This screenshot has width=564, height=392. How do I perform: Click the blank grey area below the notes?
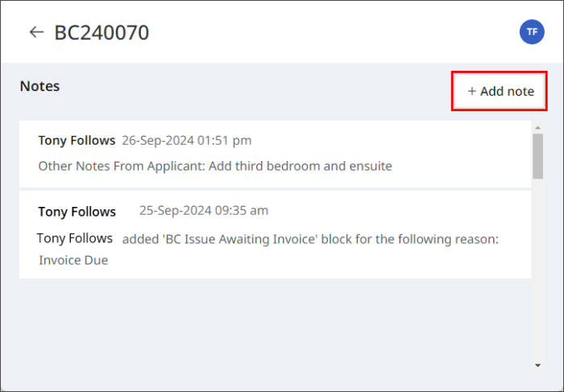(x=274, y=322)
